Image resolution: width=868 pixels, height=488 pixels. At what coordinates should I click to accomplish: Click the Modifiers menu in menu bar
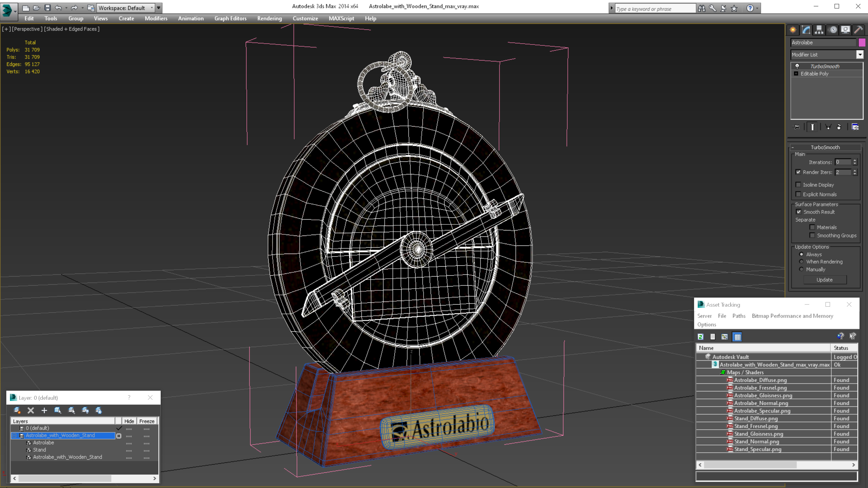pos(155,18)
